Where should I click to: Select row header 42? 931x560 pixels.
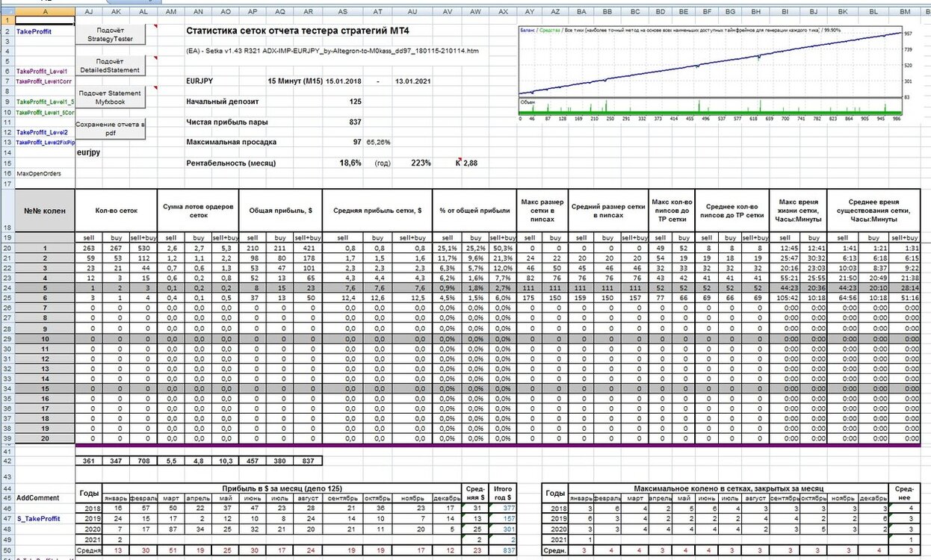coord(7,461)
